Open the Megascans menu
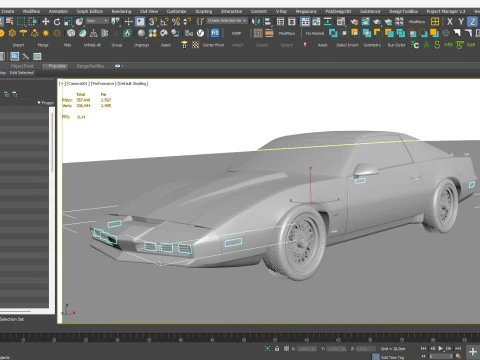This screenshot has width=480, height=360. coord(306,11)
